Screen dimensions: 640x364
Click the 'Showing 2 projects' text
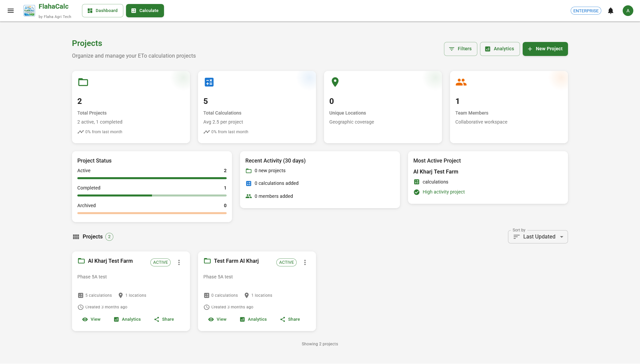(x=320, y=344)
